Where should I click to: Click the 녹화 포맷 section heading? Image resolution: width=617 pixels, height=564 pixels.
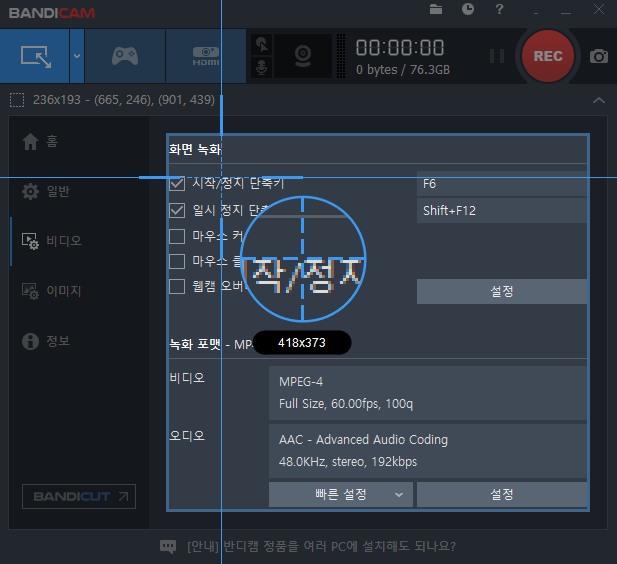[195, 344]
